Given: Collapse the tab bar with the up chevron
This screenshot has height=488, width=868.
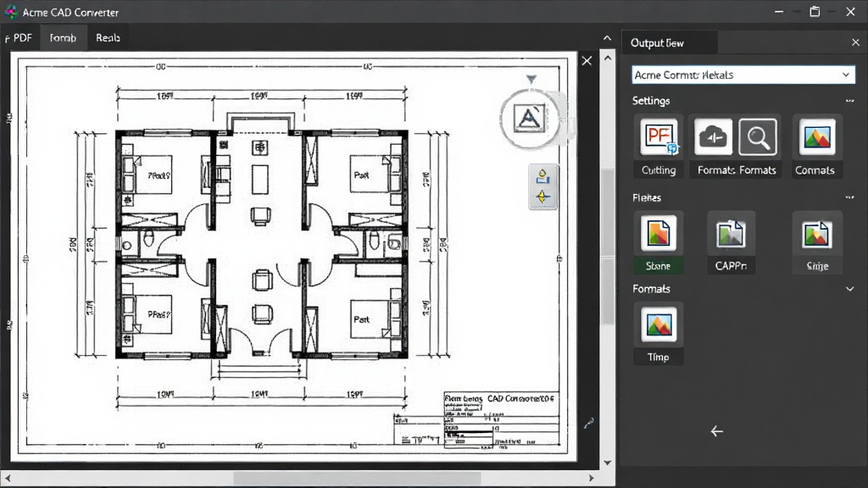Looking at the screenshot, I should [x=607, y=38].
